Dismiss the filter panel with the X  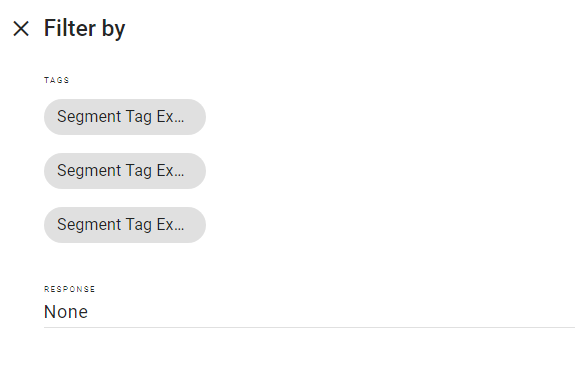[21, 28]
